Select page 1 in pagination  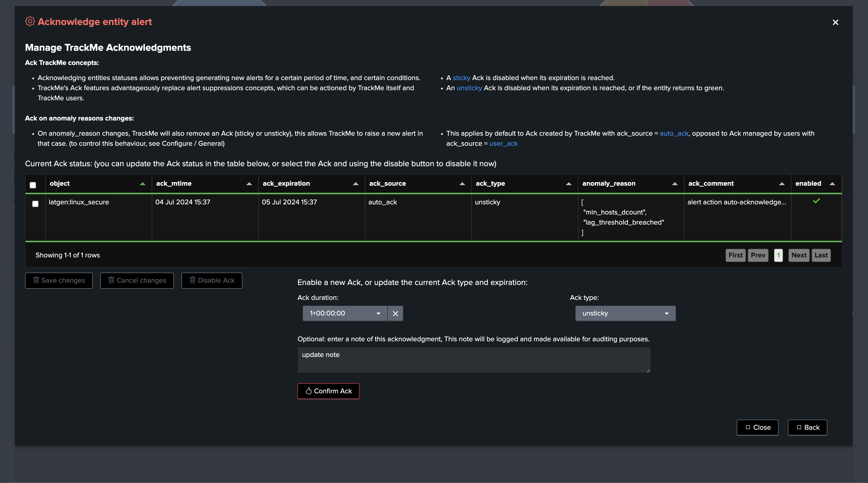coord(778,255)
